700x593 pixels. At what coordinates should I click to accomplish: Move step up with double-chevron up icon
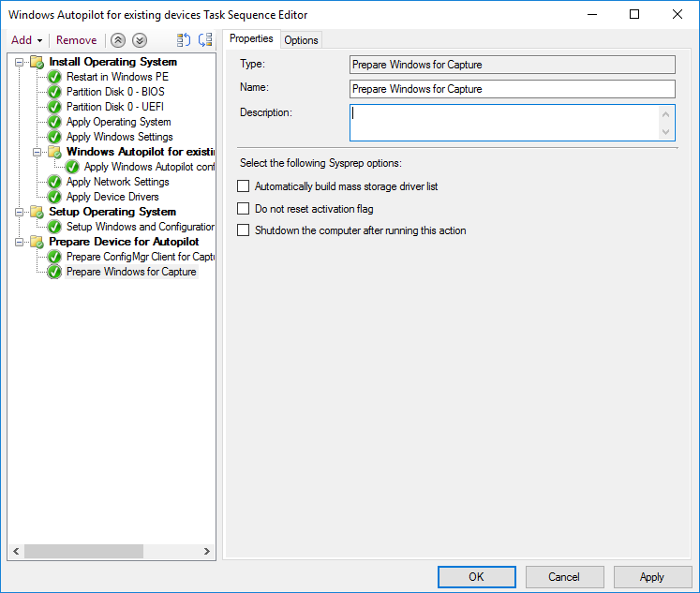click(118, 40)
